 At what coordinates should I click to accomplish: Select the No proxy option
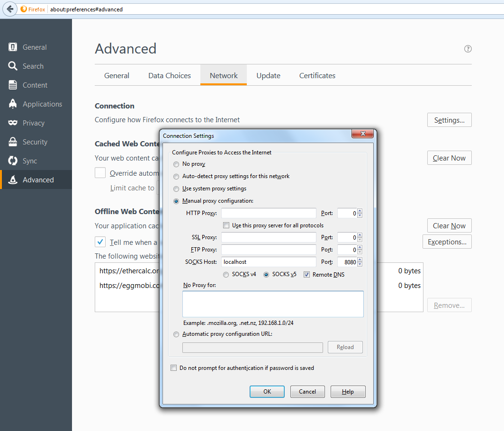click(176, 164)
